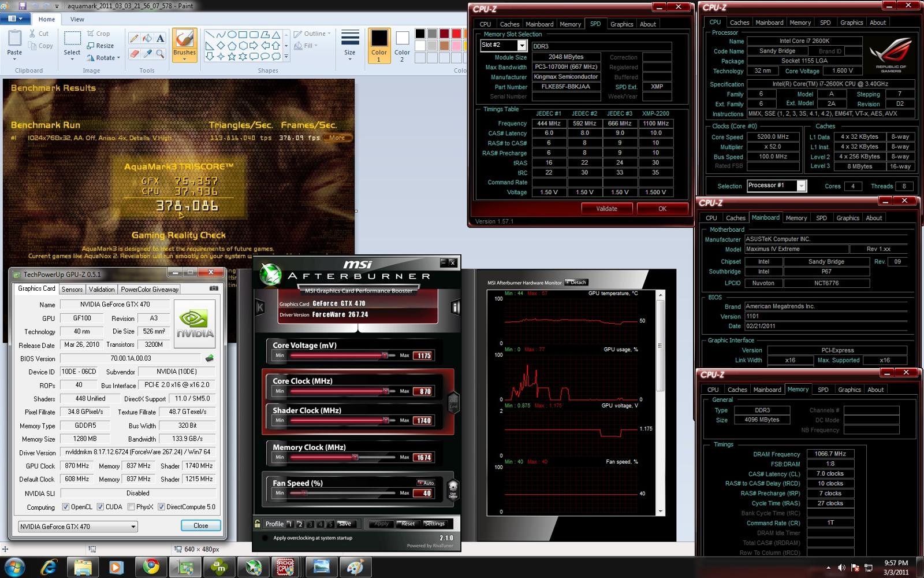The width and height of the screenshot is (924, 578).
Task: Toggle Apply overclocking at system startup
Action: click(264, 538)
